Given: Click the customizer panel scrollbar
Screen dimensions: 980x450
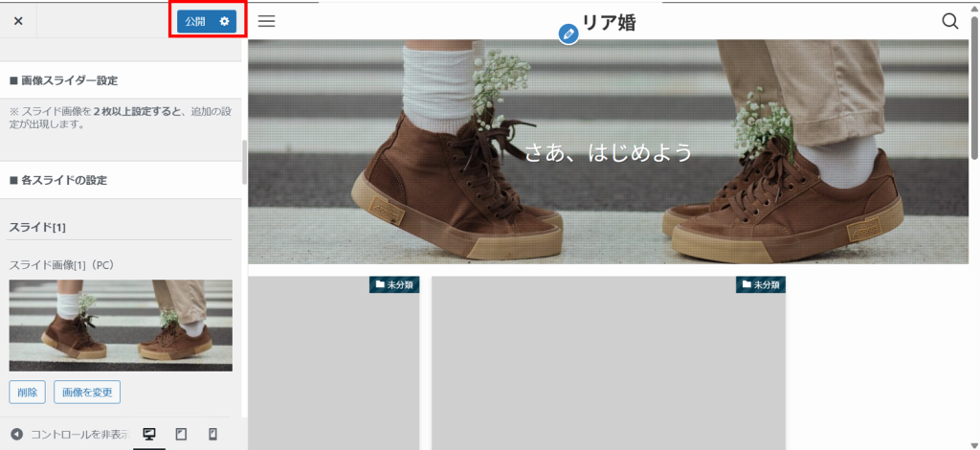Looking at the screenshot, I should (244, 163).
